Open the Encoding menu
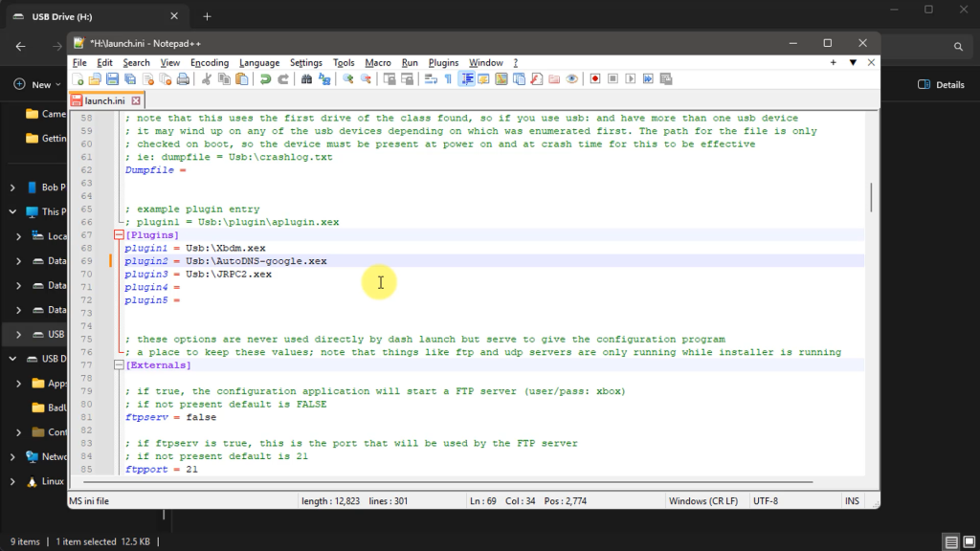980x551 pixels. pyautogui.click(x=210, y=62)
